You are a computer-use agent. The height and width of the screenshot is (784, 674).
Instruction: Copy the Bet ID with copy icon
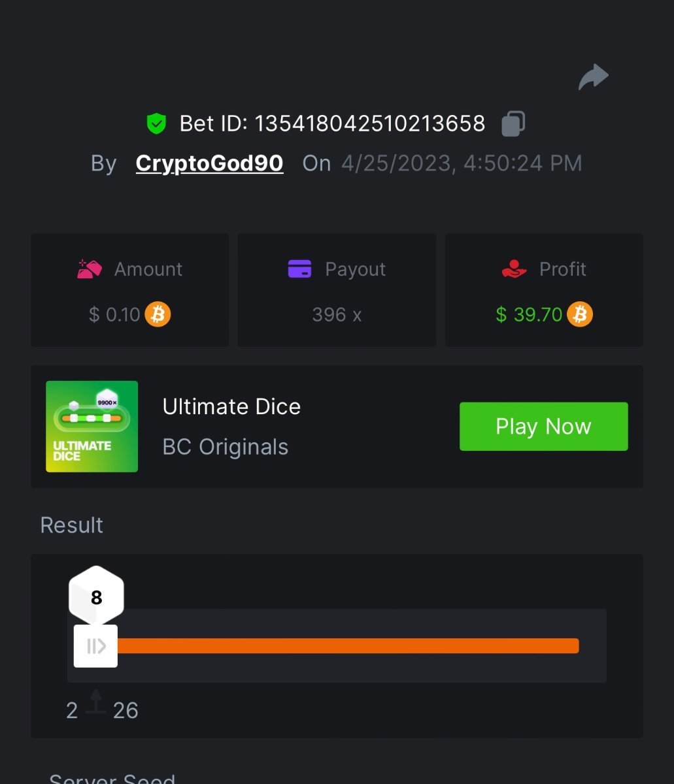(513, 123)
